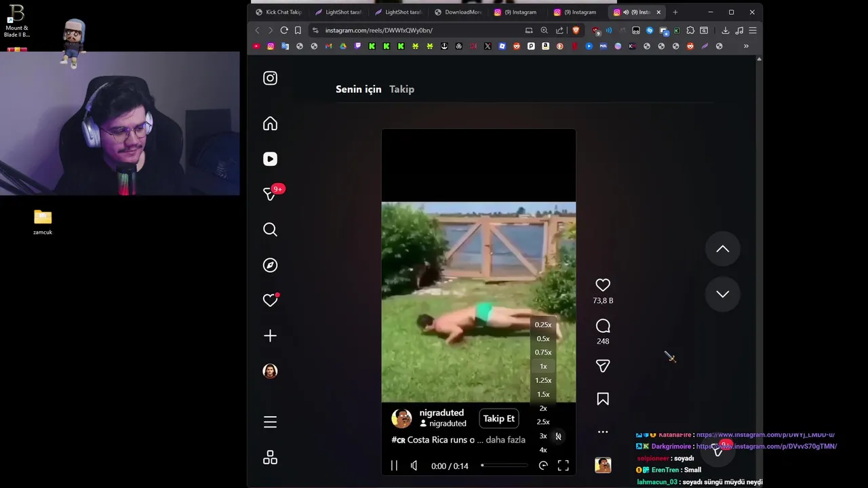Switch to the DownloadMore browser tab

[458, 12]
